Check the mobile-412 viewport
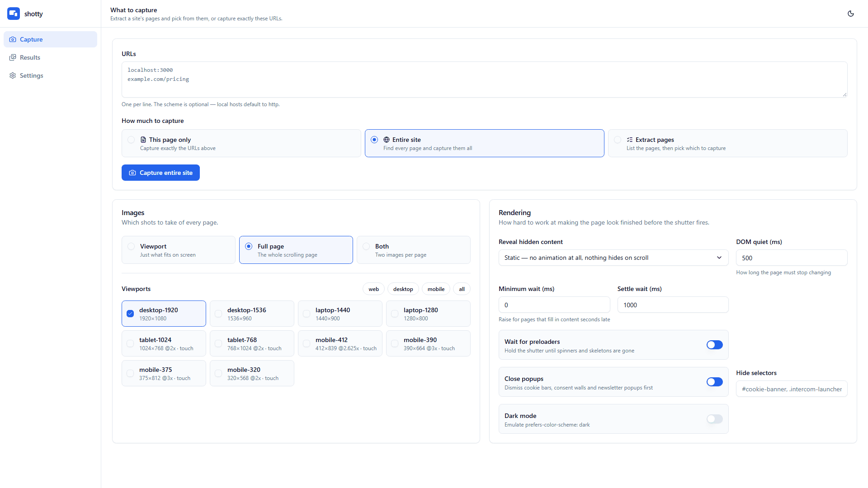 pyautogui.click(x=307, y=343)
